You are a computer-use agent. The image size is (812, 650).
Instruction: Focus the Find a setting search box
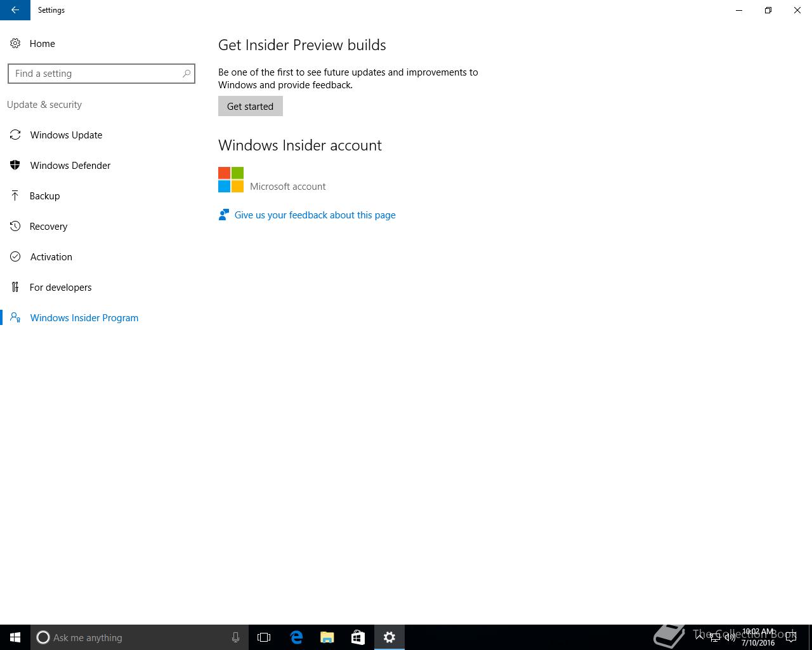(101, 74)
